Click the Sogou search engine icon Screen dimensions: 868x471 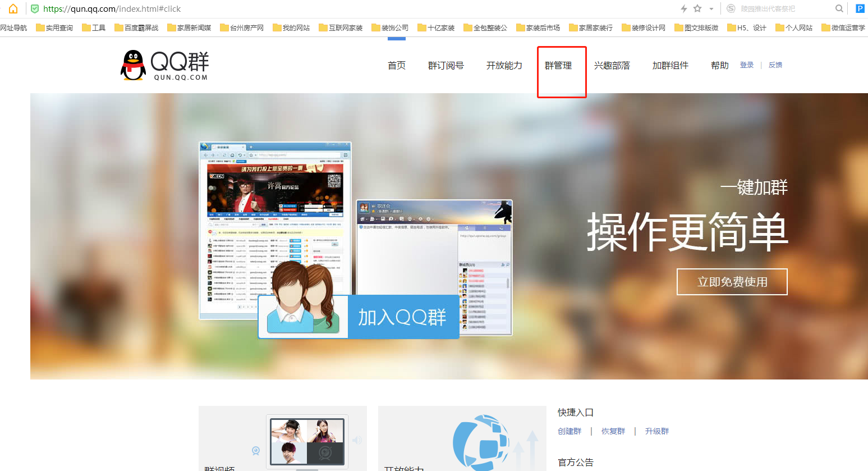tap(731, 8)
